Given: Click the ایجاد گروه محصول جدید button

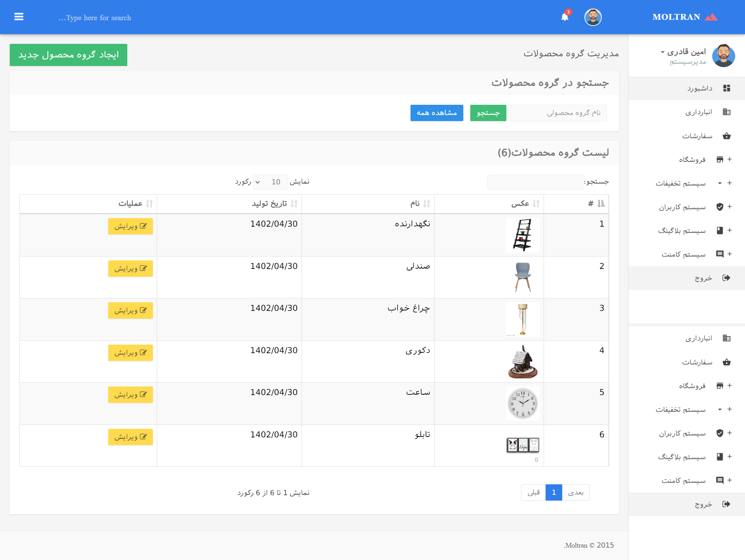Looking at the screenshot, I should coord(68,55).
